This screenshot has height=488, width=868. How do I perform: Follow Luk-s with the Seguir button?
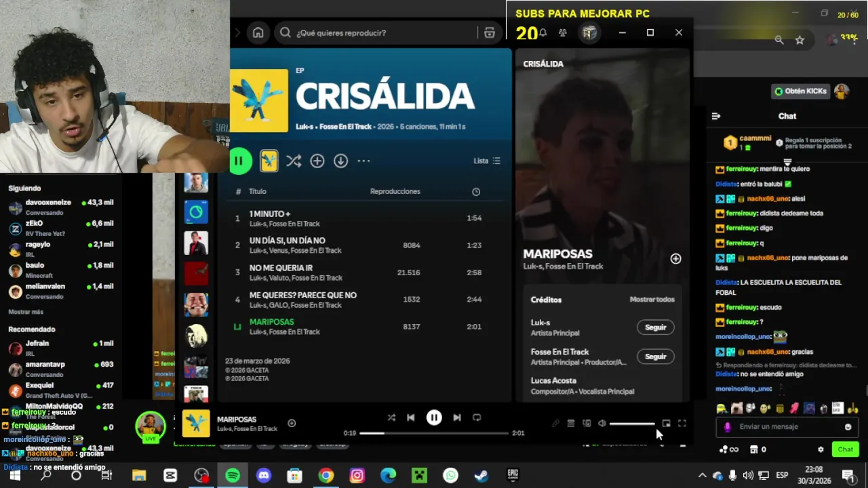coord(655,327)
